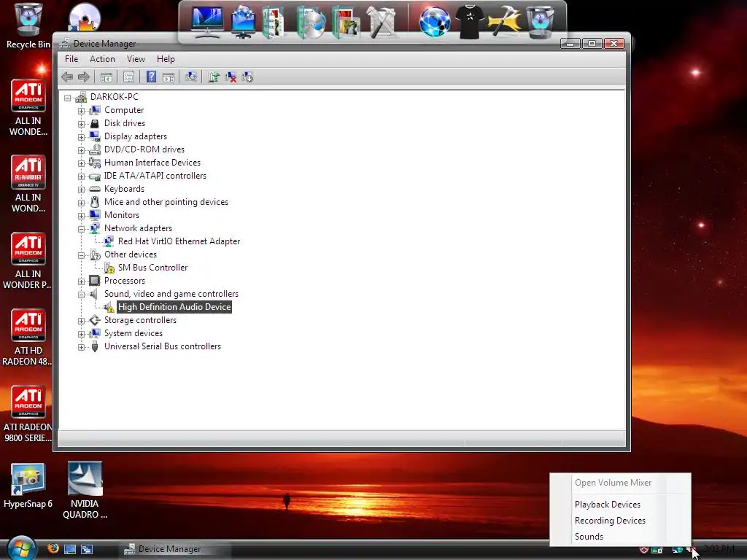Click the ALL IN WOND... ATI All-in-Wonder icon

coord(28,184)
